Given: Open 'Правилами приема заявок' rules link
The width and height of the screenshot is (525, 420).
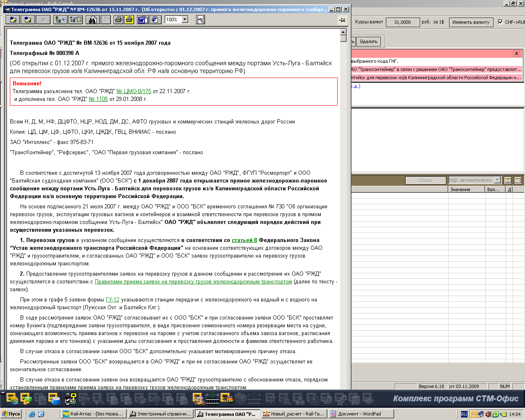Looking at the screenshot, I should (193, 281).
